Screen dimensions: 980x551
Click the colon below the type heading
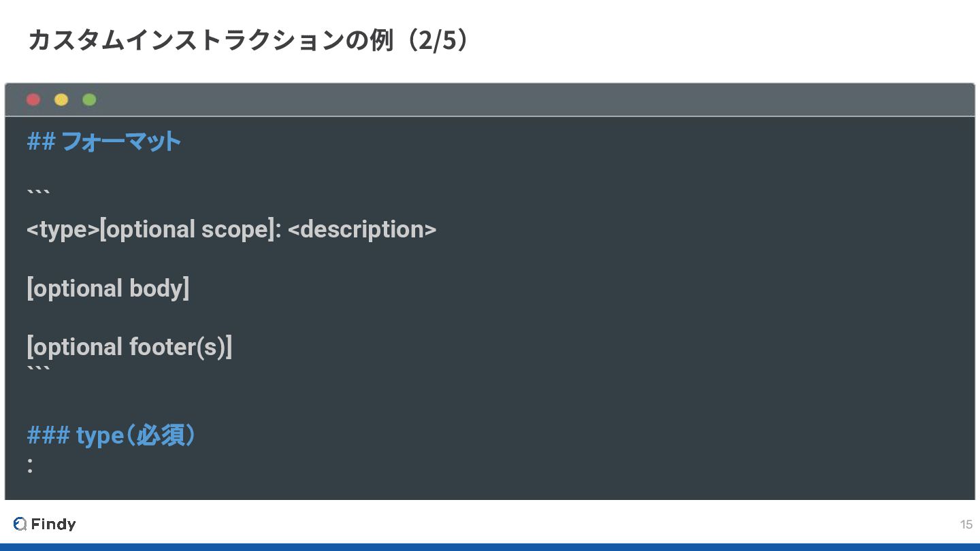click(30, 465)
